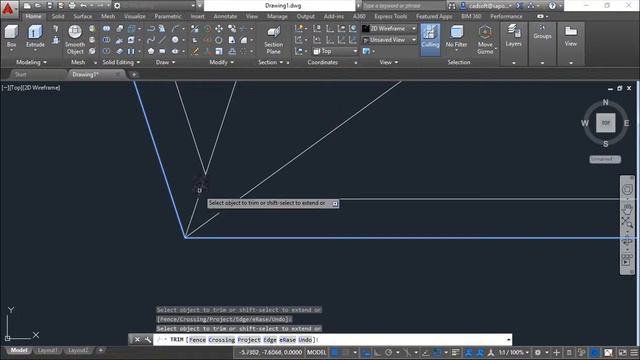640x360 pixels.
Task: Click the Undo arrow in quick access toolbar
Action: click(83, 6)
